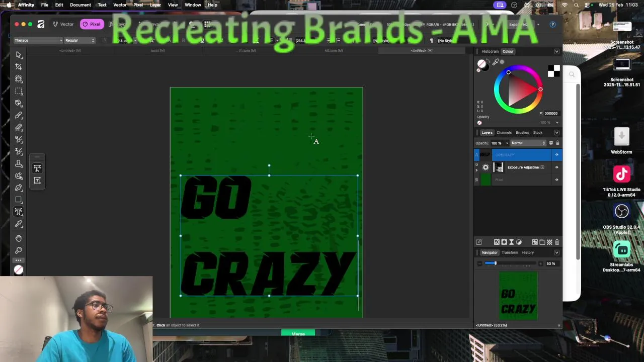Select the active Artistic Text tool in toolbar
The image size is (644, 362).
coord(19,212)
